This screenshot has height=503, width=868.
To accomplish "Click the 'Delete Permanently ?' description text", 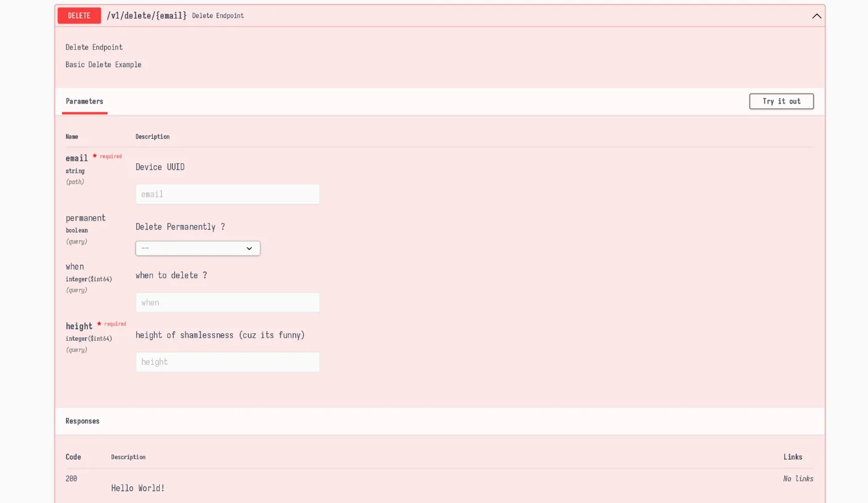I will (180, 227).
